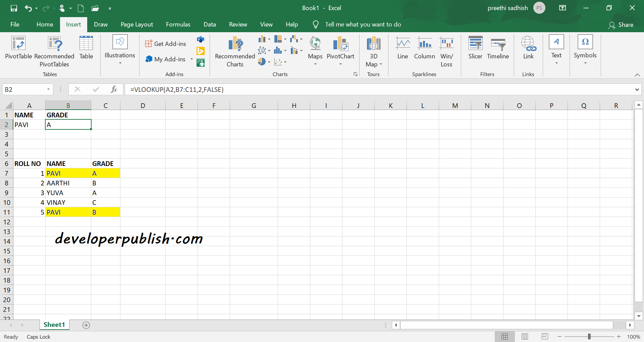Switch to the Formulas ribbon tab

[x=178, y=24]
